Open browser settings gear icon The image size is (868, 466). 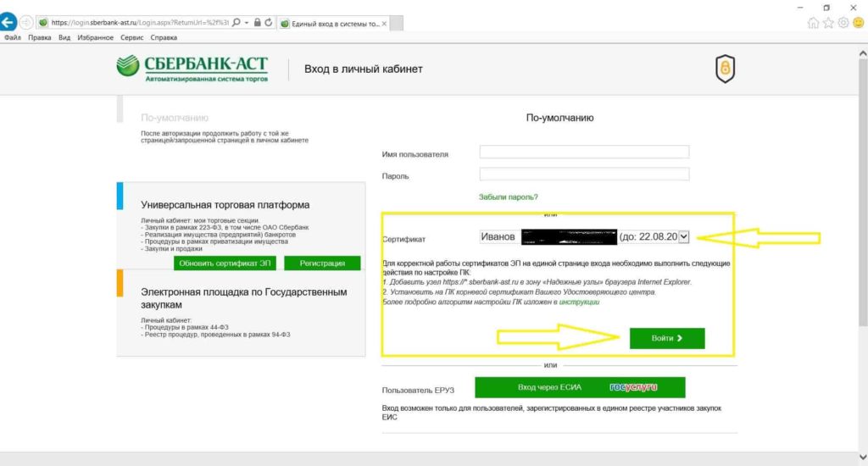pos(843,23)
